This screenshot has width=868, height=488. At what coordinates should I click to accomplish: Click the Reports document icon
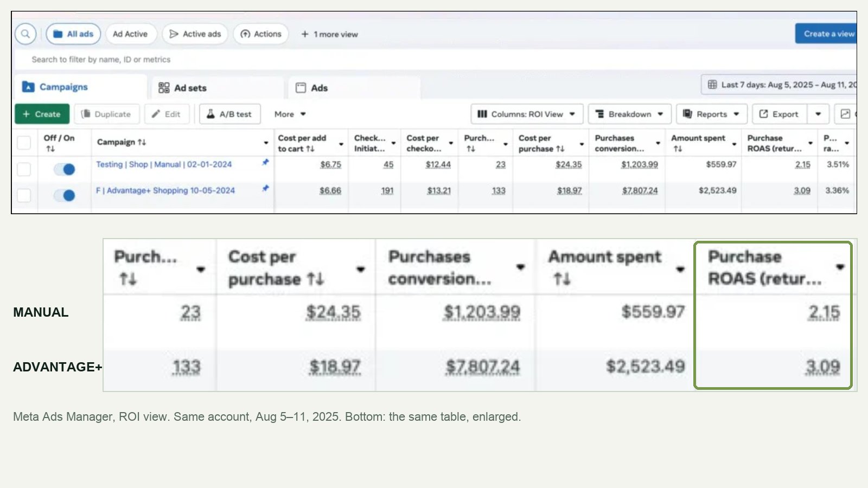(687, 114)
